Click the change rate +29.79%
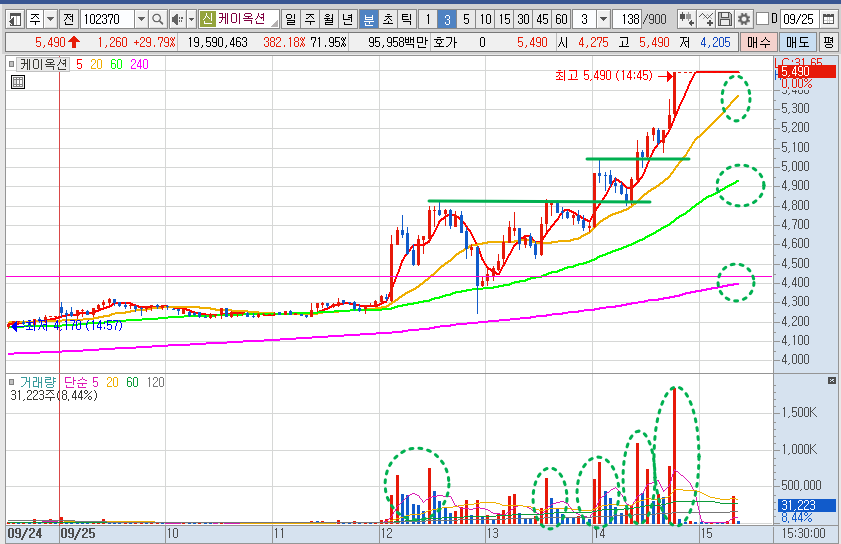The image size is (841, 544). [154, 42]
